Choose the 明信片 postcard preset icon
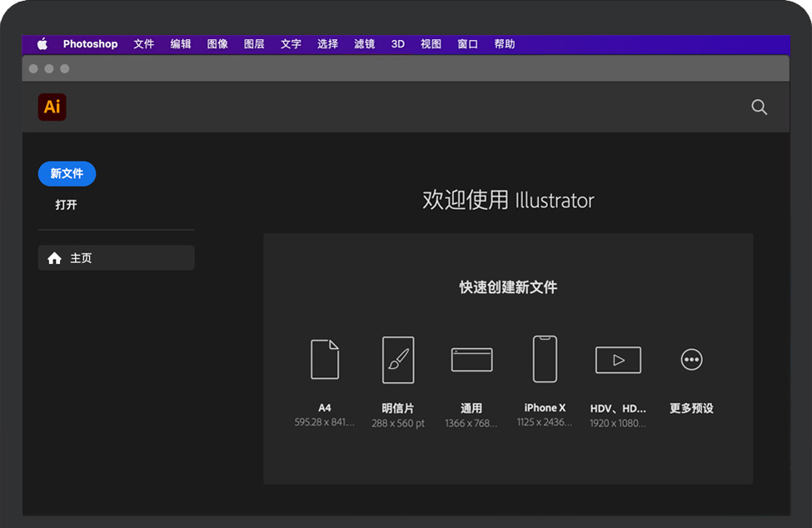 [398, 360]
